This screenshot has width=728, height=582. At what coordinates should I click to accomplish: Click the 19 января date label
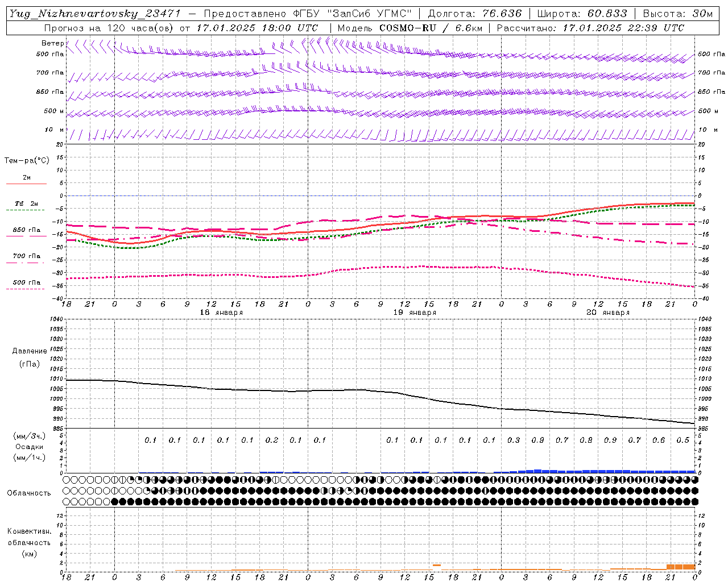(x=415, y=313)
